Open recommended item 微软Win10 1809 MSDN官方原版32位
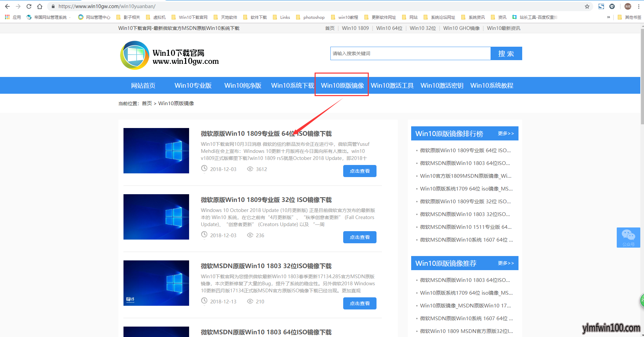644x337 pixels. click(466, 331)
